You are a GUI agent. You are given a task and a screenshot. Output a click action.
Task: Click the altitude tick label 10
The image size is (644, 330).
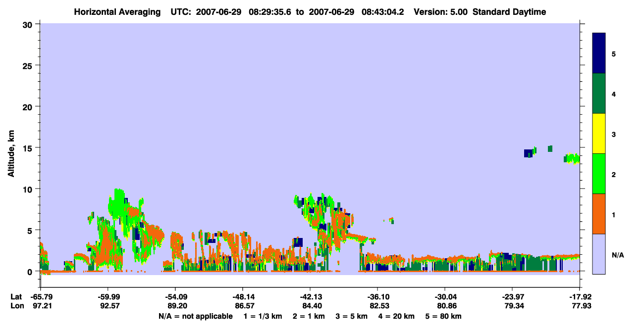[28, 189]
